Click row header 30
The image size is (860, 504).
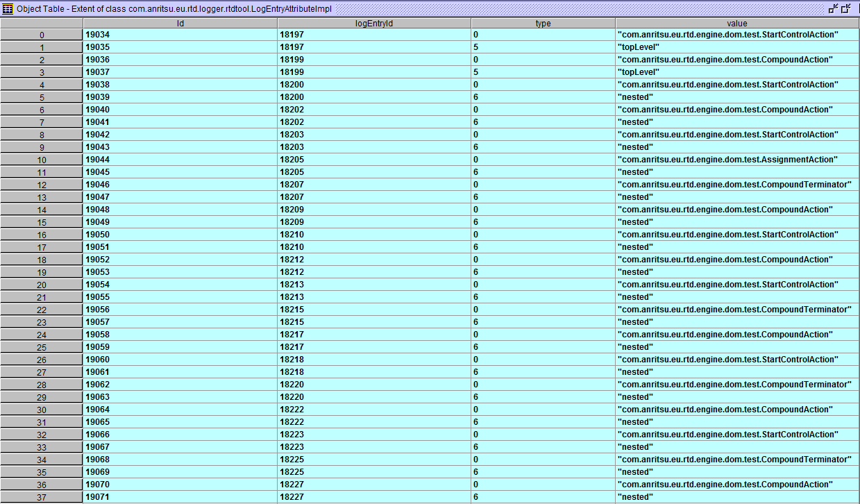42,410
